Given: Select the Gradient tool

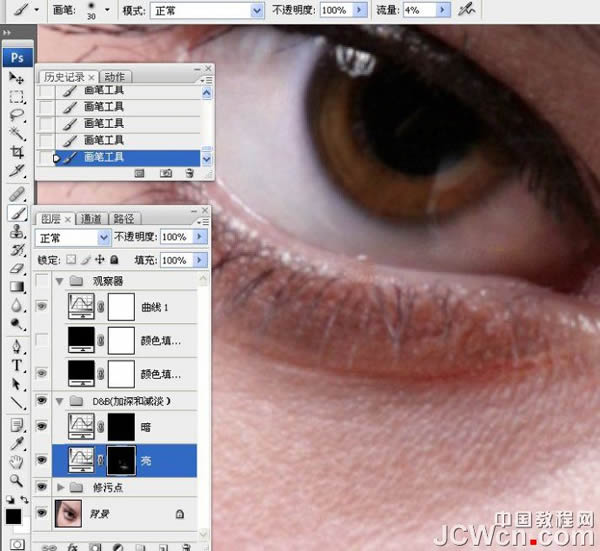Looking at the screenshot, I should [16, 287].
